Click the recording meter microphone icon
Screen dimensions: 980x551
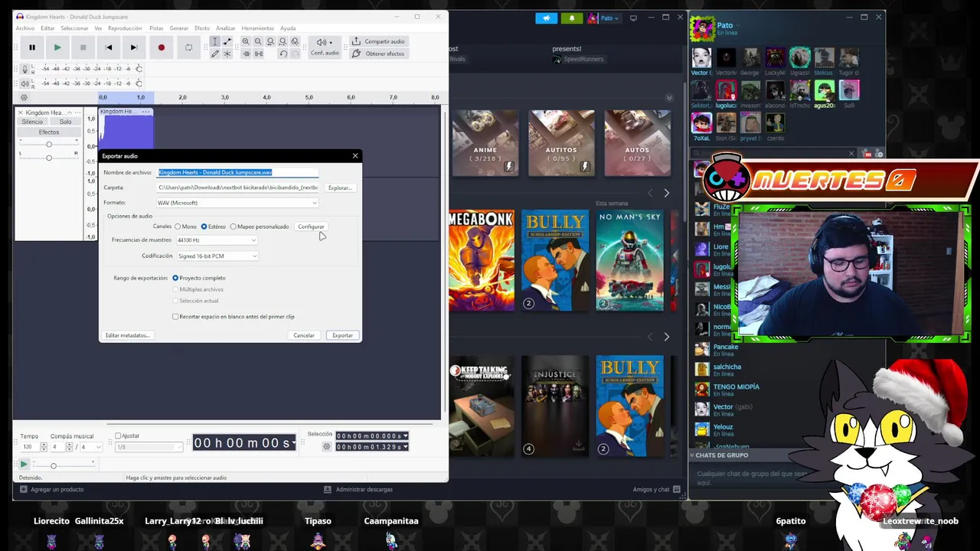pos(24,69)
